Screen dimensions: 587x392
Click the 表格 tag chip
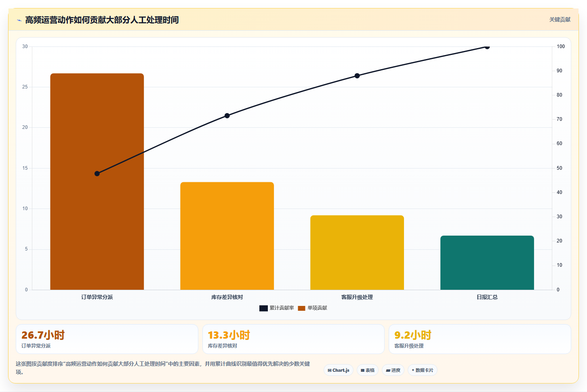(x=368, y=370)
